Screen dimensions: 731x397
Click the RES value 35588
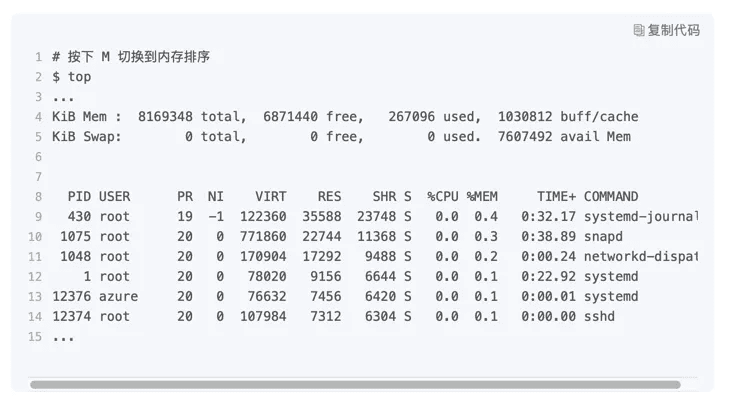tap(322, 217)
